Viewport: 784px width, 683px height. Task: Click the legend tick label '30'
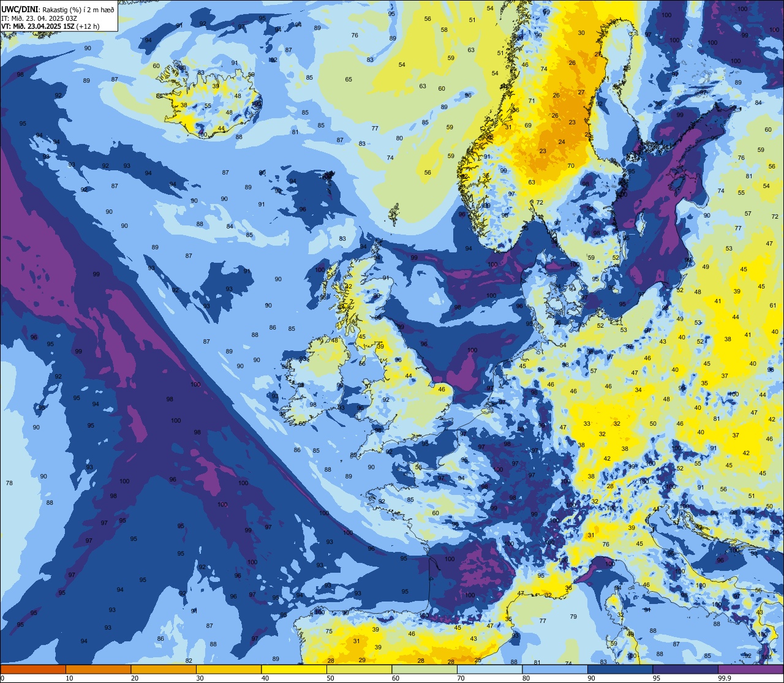point(200,678)
